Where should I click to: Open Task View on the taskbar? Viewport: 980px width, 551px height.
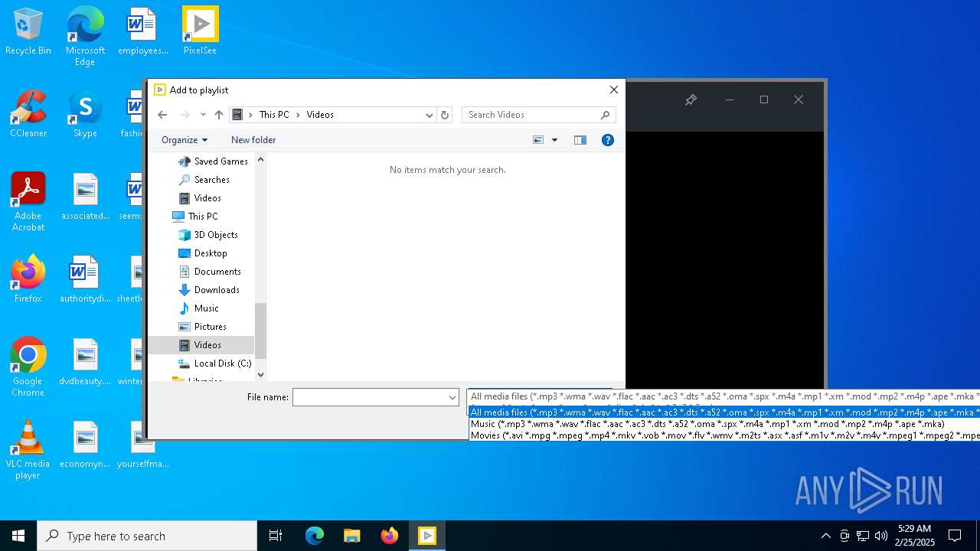tap(276, 536)
